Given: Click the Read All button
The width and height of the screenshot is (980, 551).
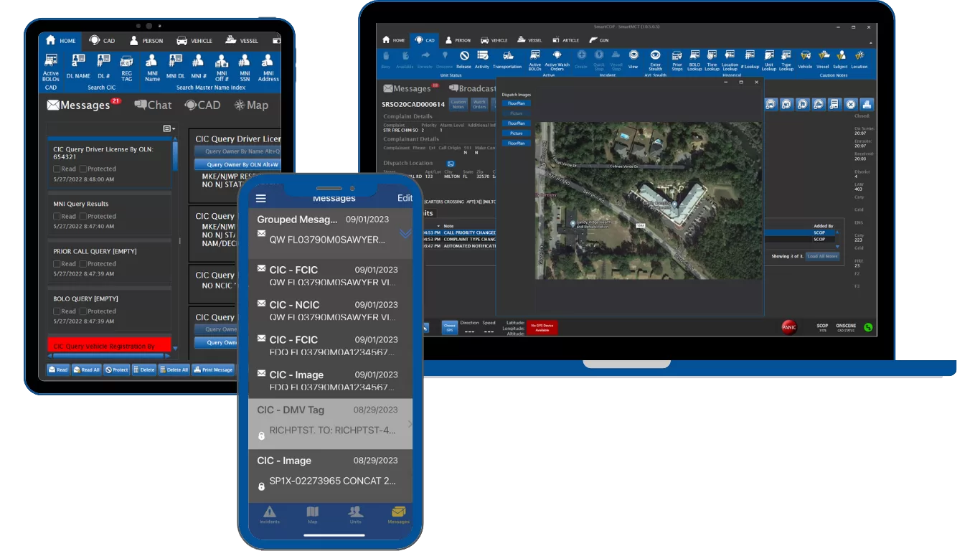Looking at the screenshot, I should coord(86,369).
